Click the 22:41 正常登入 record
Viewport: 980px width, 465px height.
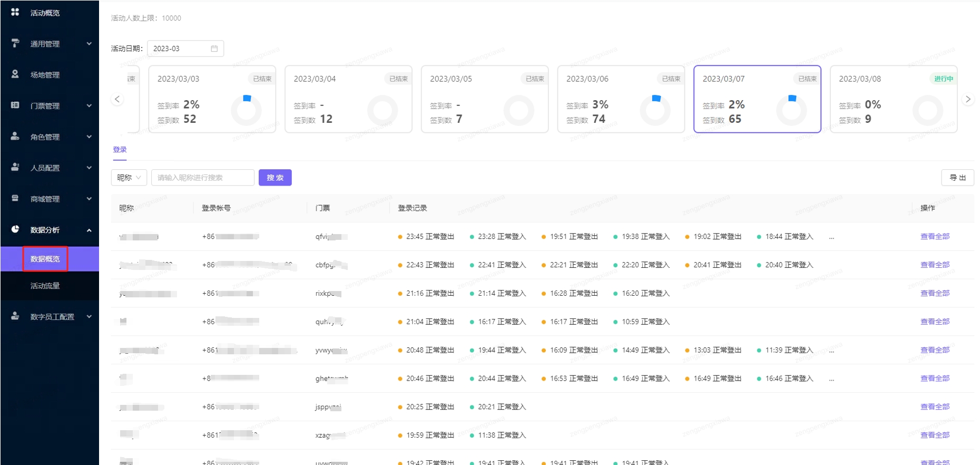pyautogui.click(x=498, y=265)
